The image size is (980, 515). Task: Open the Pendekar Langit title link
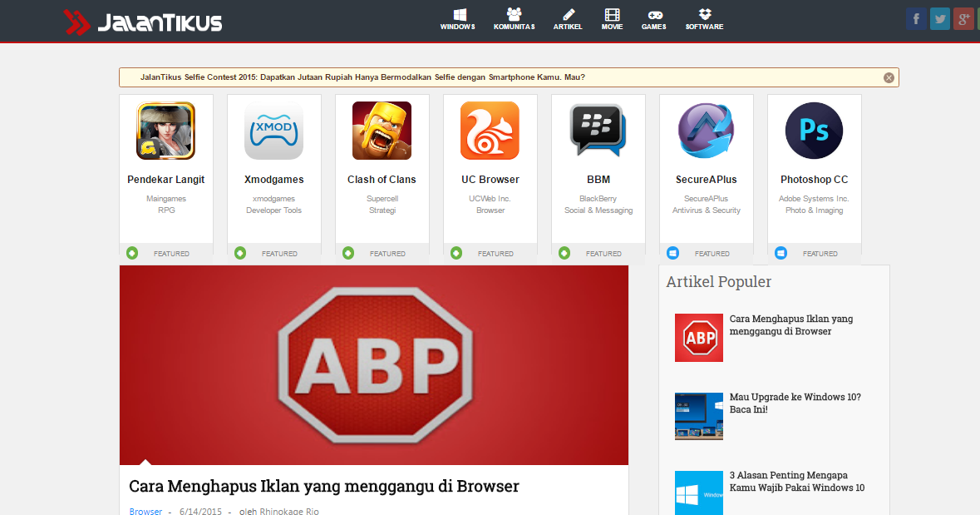pos(166,180)
